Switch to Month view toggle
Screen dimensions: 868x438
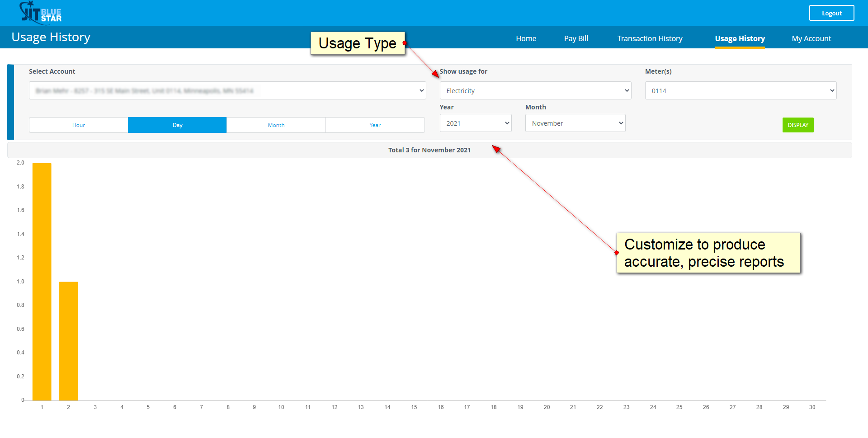[x=276, y=125]
